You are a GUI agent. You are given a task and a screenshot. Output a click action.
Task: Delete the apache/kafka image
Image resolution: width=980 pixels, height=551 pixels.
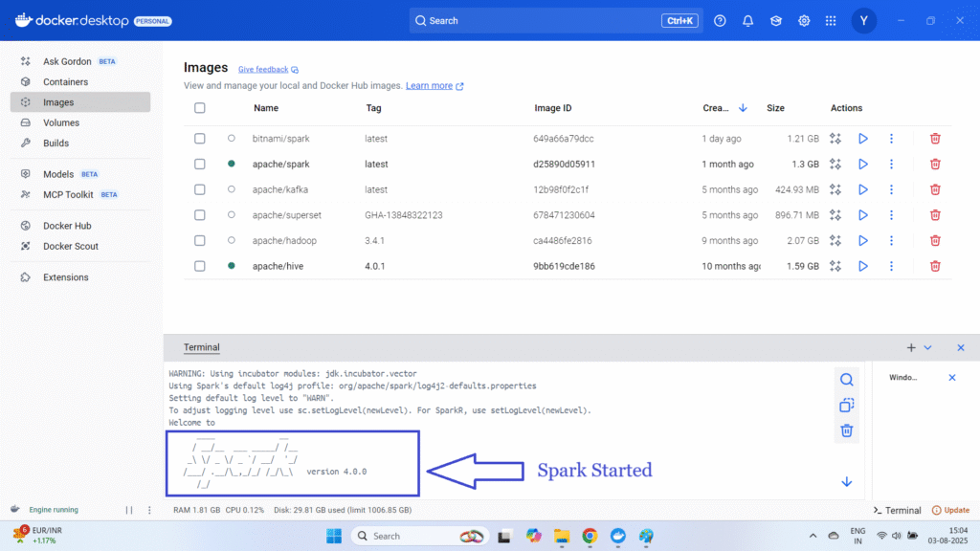pyautogui.click(x=935, y=189)
